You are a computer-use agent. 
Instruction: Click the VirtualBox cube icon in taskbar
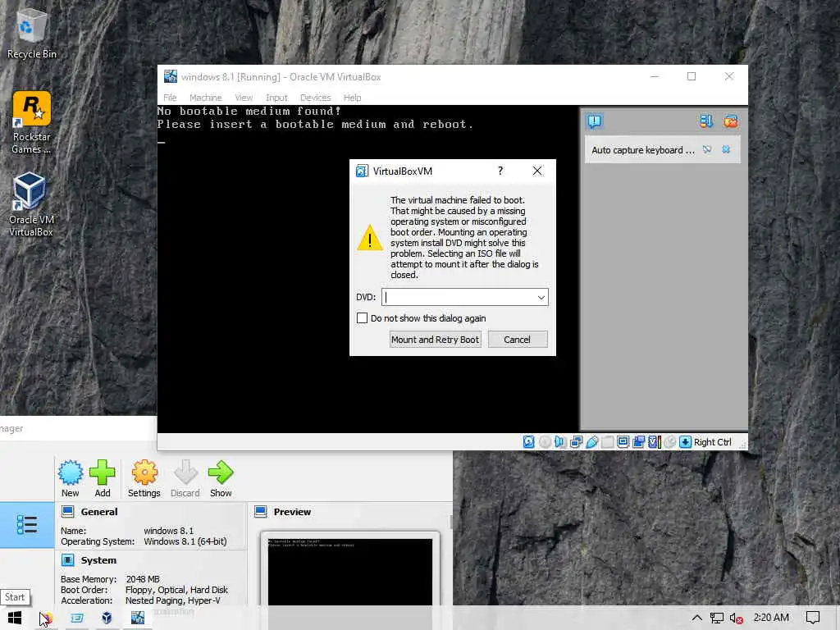coord(107,619)
